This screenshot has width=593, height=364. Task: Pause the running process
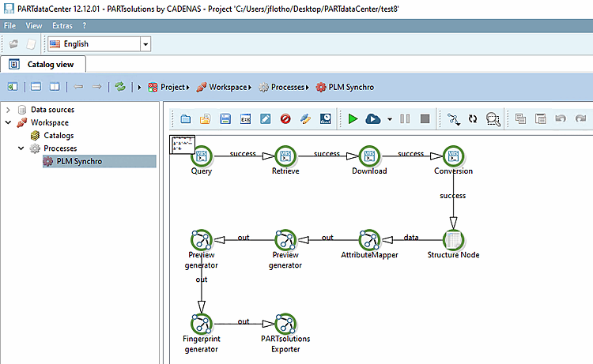click(405, 119)
